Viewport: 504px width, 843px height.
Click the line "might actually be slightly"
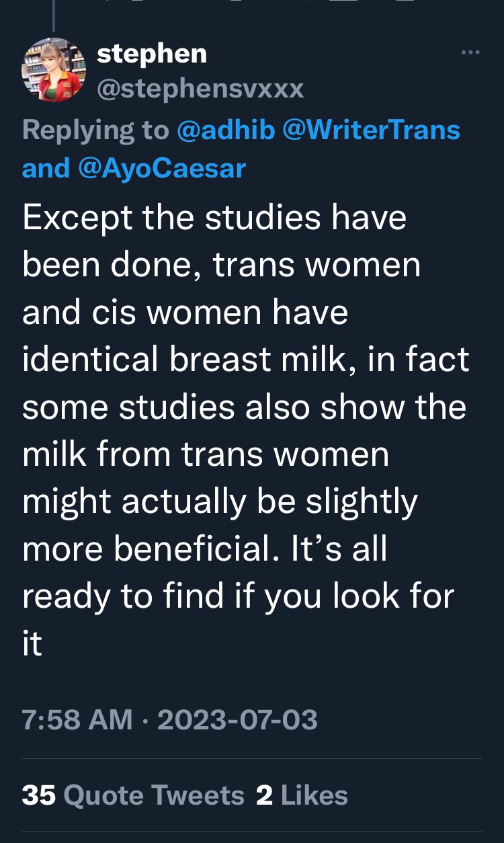point(220,501)
